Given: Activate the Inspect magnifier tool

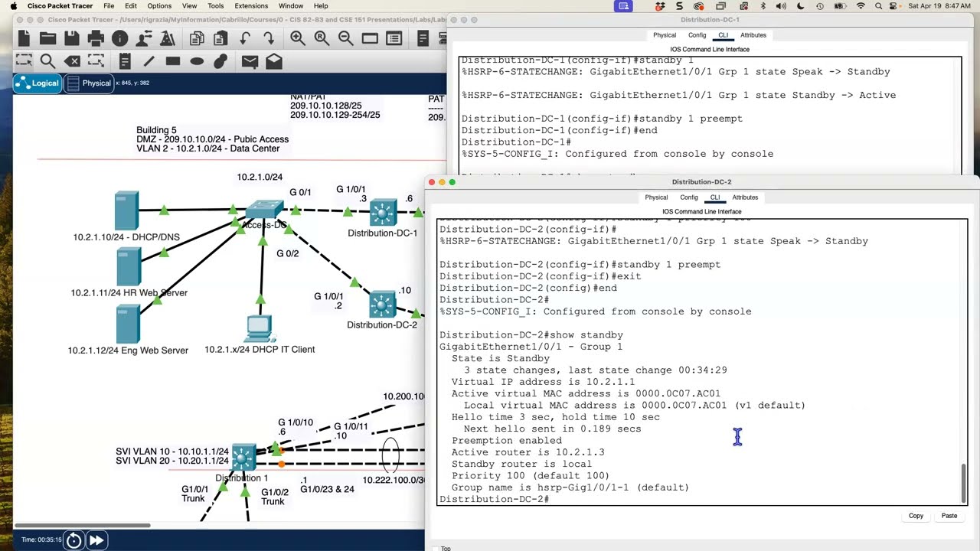Looking at the screenshot, I should coord(47,61).
